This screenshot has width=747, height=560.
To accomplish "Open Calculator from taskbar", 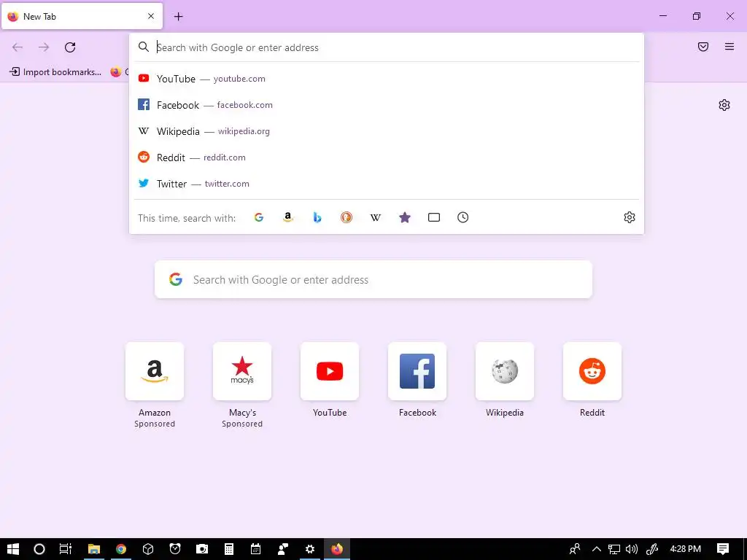I will [x=228, y=549].
